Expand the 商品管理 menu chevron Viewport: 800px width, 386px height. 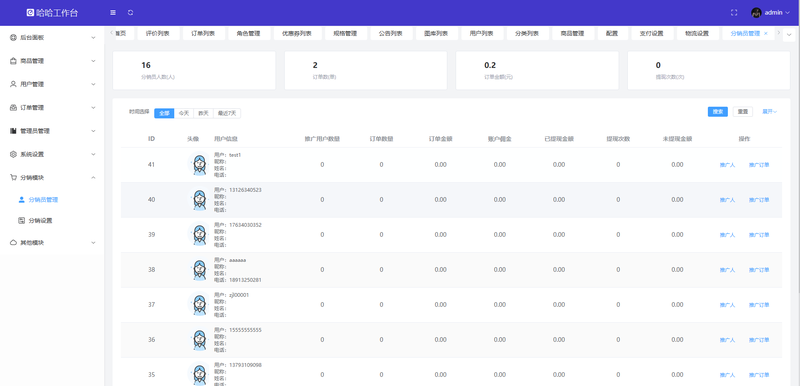[93, 61]
